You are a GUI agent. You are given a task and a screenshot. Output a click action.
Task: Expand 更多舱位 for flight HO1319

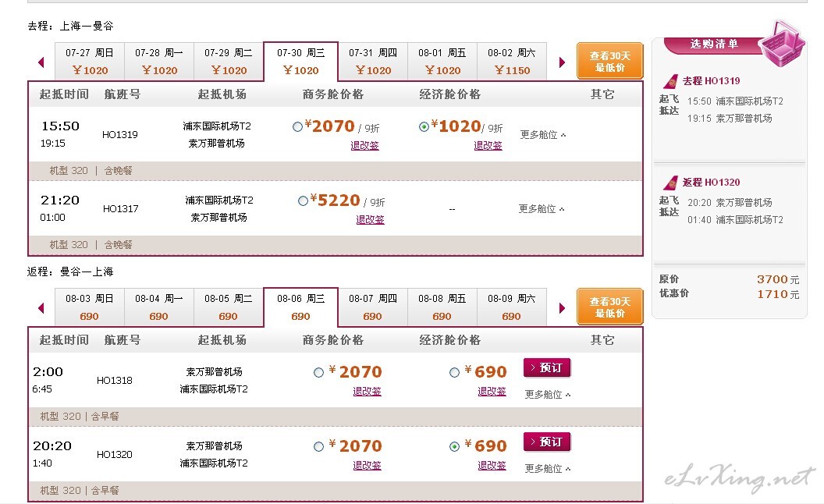tap(543, 135)
